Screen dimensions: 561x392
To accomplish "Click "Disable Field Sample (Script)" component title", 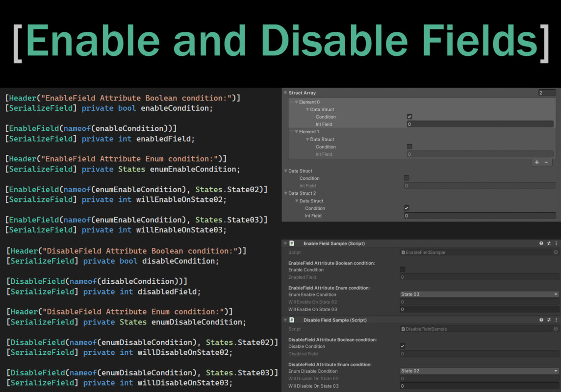I will (x=335, y=320).
